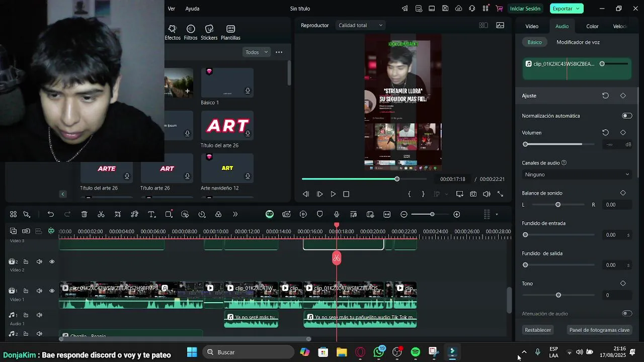This screenshot has height=362, width=644.
Task: Open the Todos filter dropdown
Action: [x=257, y=52]
